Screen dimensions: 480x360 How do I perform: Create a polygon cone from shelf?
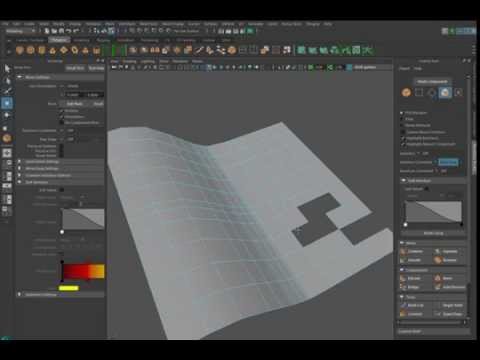53,50
